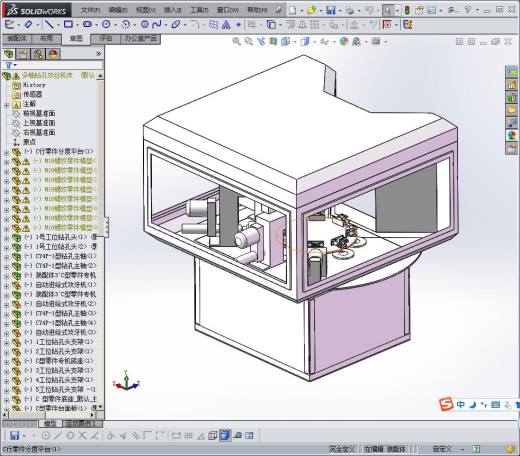Select the Line sketch tool
The width and height of the screenshot is (520, 456).
[49, 24]
